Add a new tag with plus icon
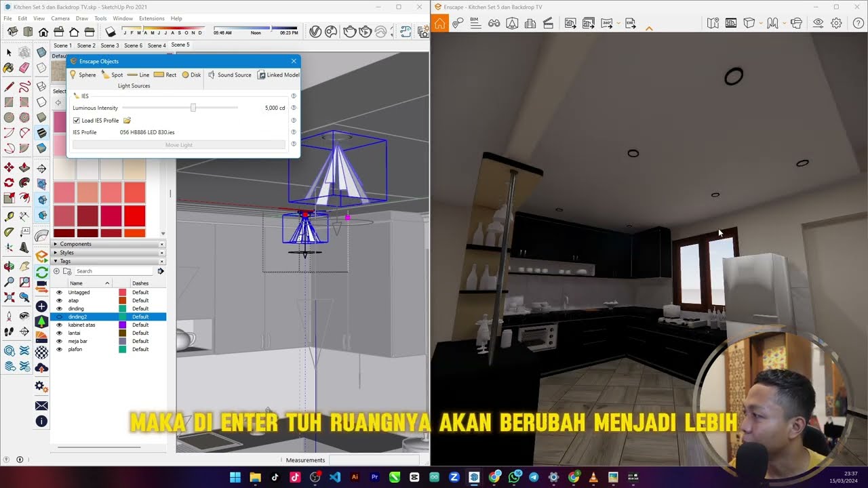This screenshot has width=868, height=488. pyautogui.click(x=57, y=271)
